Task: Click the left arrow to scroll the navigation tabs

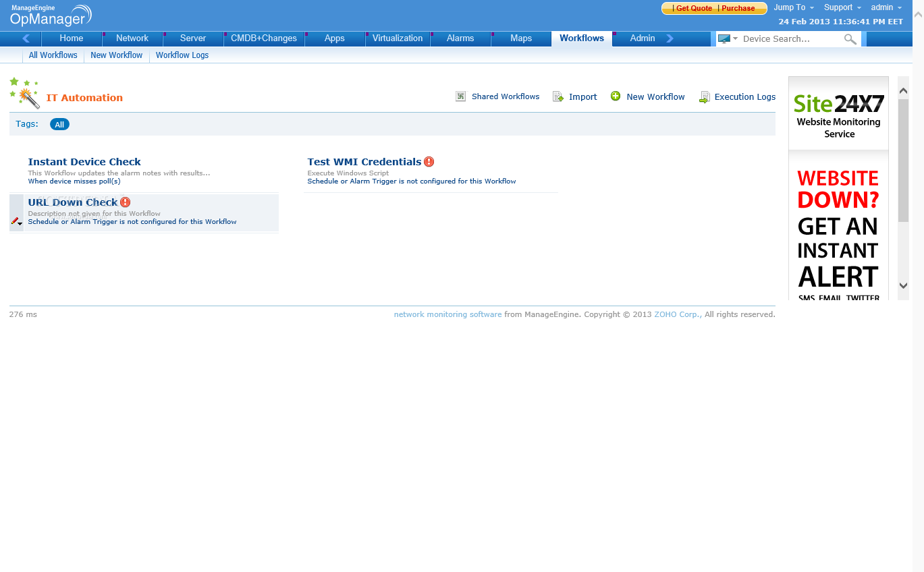Action: click(26, 38)
